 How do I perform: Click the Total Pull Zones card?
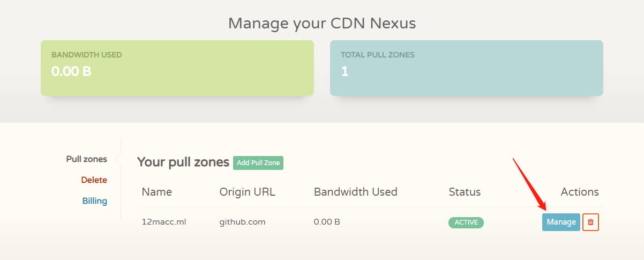point(466,68)
